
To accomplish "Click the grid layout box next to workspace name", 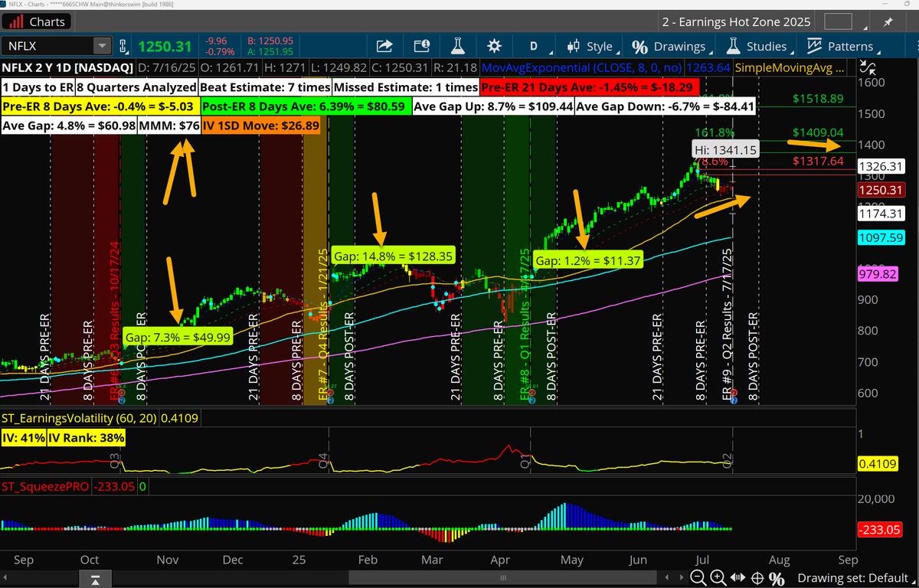I will (839, 21).
